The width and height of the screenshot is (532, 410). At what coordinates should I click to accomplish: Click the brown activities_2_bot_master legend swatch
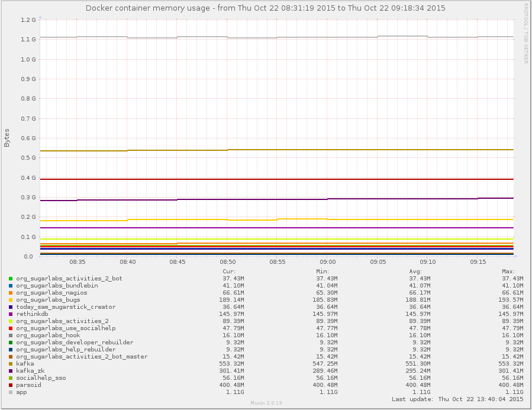(x=11, y=357)
